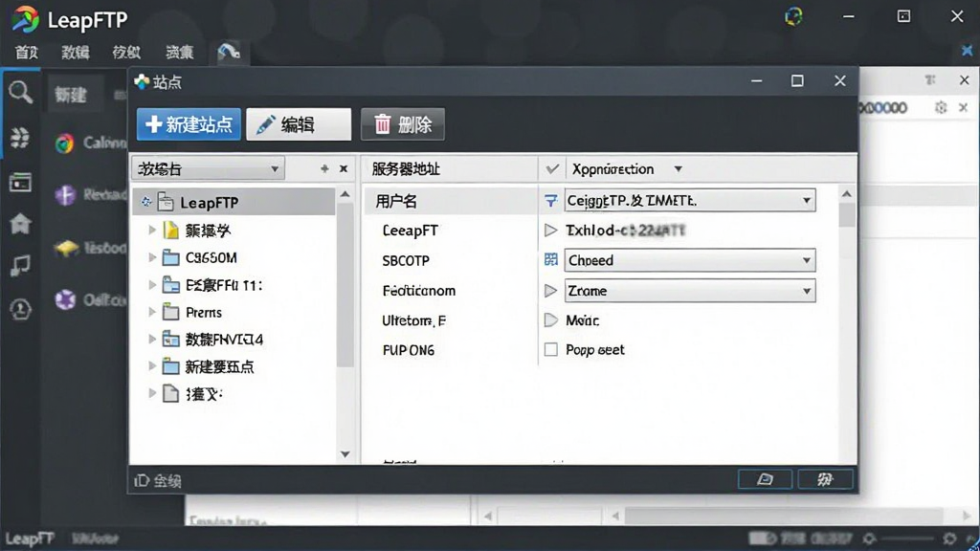The image size is (980, 551).
Task: Select the CeeapFT row label
Action: pos(410,231)
